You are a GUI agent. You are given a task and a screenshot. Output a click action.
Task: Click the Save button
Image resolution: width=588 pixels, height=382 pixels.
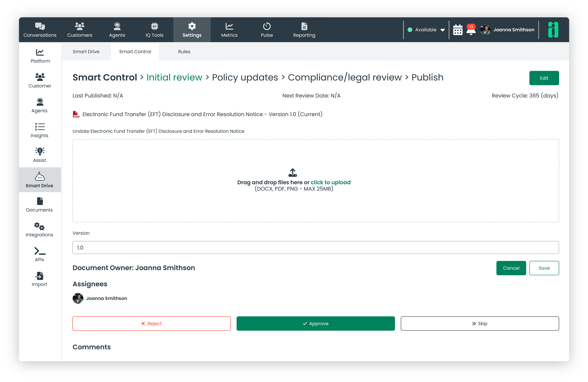pyautogui.click(x=544, y=268)
